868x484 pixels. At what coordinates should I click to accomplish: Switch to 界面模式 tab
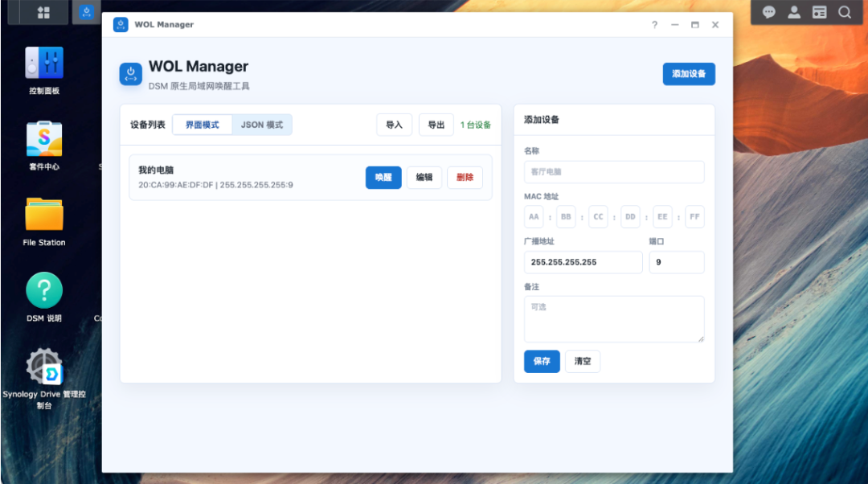[202, 125]
